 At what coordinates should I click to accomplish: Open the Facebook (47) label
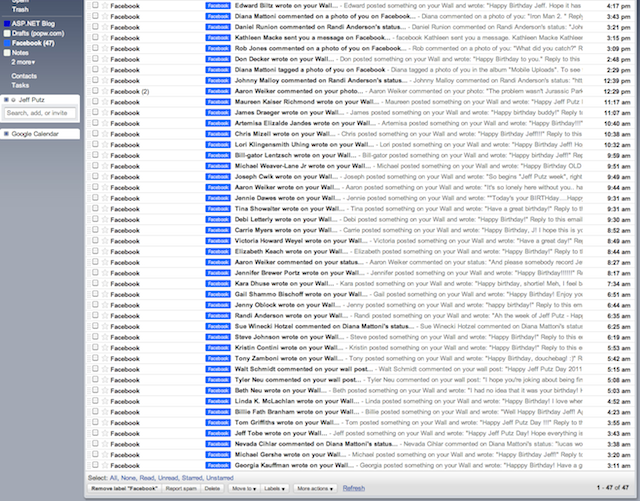pos(33,43)
